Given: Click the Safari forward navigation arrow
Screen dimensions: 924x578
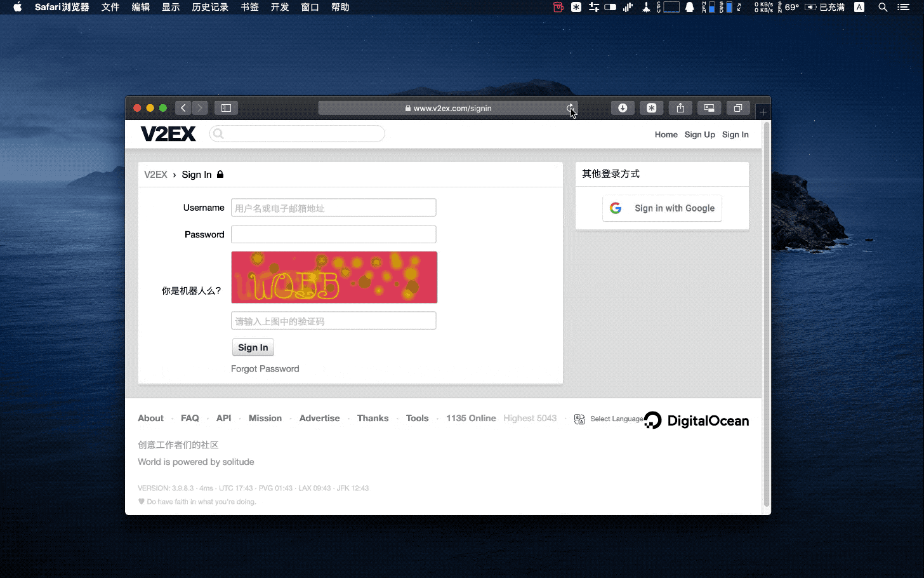Looking at the screenshot, I should tap(200, 108).
